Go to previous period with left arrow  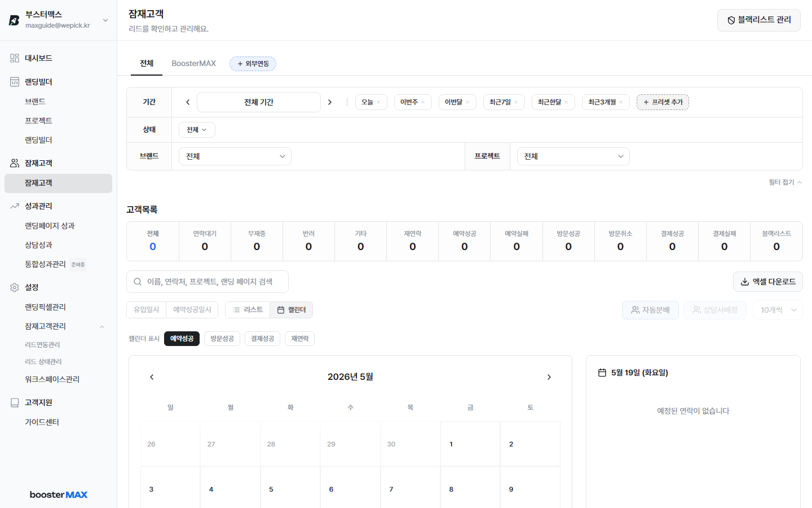tap(188, 102)
